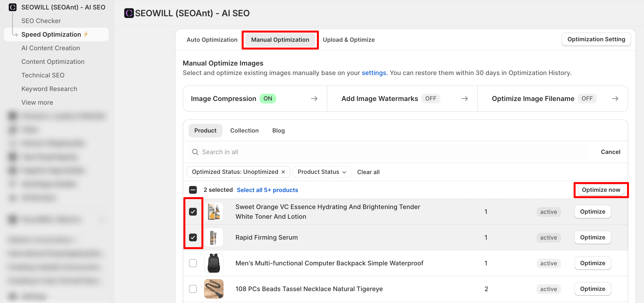The height and width of the screenshot is (303, 644).
Task: Remove Optimized Status filter with X icon
Action: 283,172
